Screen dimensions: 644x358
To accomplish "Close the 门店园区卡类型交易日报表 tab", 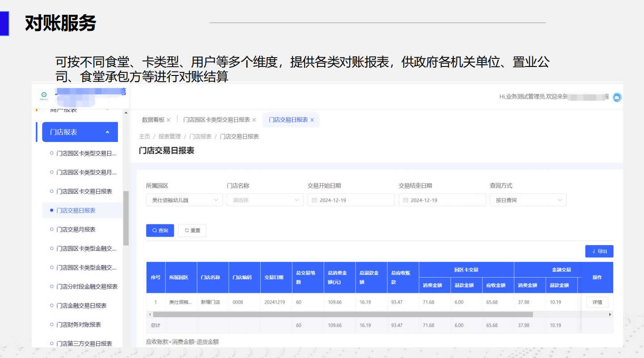I will 254,120.
